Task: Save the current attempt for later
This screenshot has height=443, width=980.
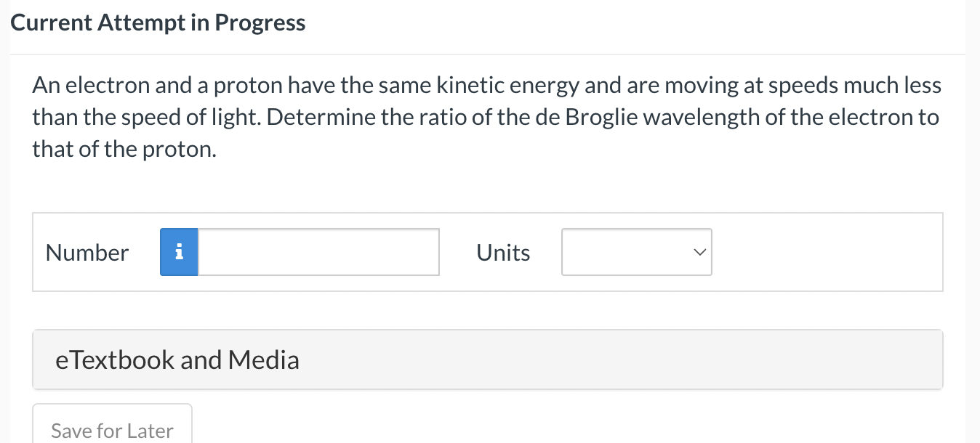Action: (112, 430)
